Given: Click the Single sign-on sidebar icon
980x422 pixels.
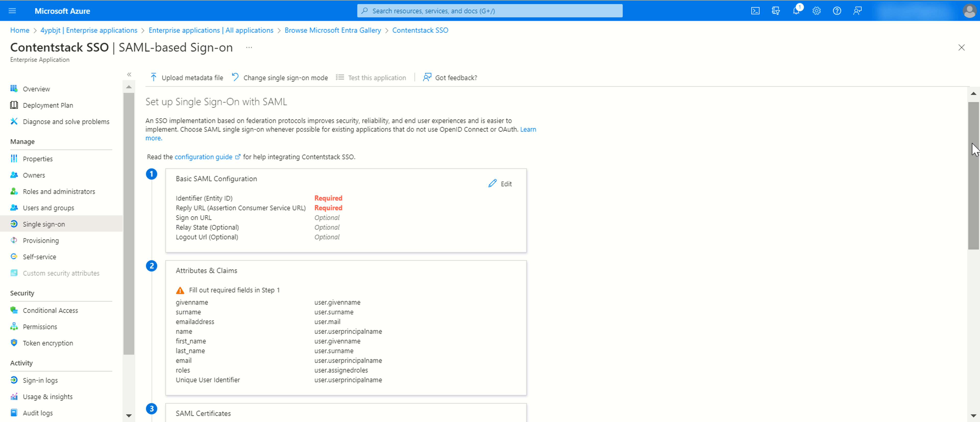Looking at the screenshot, I should pos(14,224).
